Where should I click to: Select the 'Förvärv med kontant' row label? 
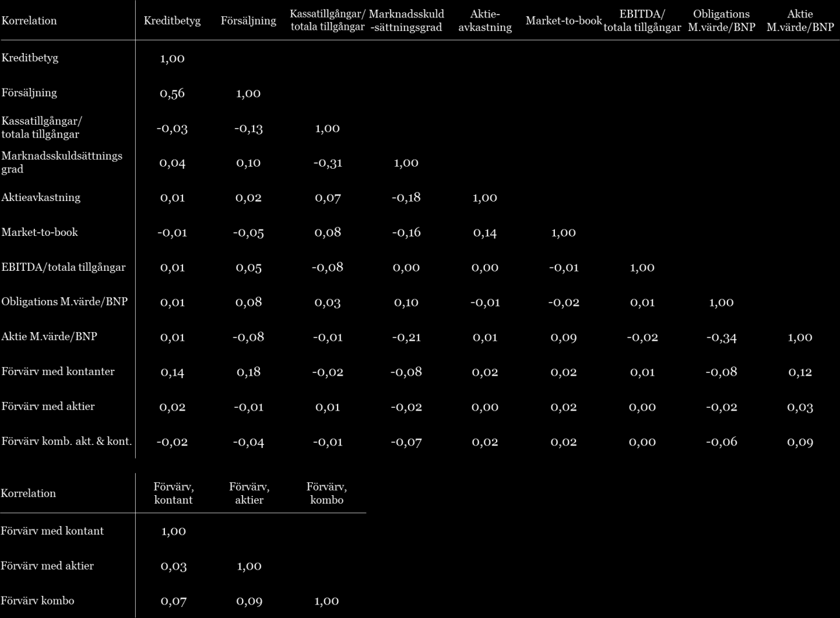click(52, 531)
